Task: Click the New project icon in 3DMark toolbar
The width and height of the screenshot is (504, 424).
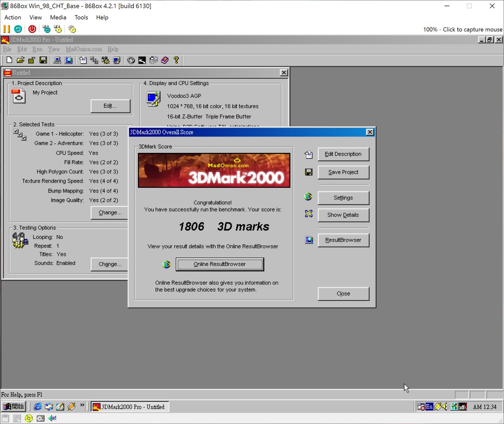Action: (9, 60)
